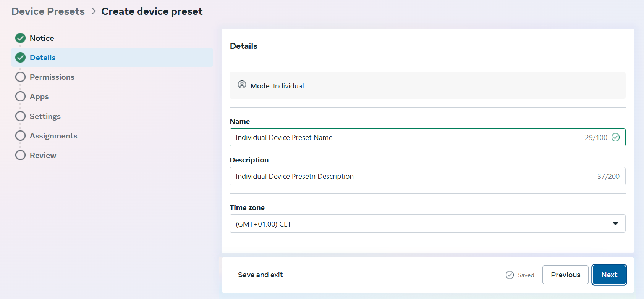
Task: Select the Apps step circle
Action: tap(20, 96)
